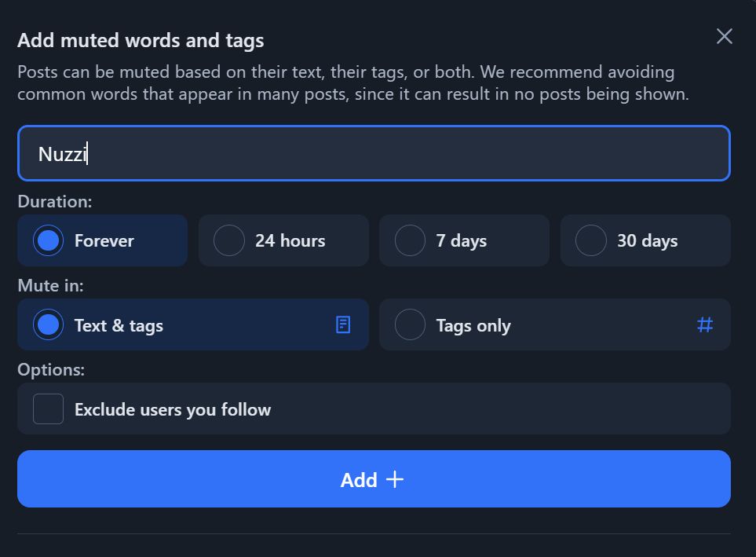The height and width of the screenshot is (557, 756).
Task: Select the 24 hours mute duration
Action: (229, 240)
